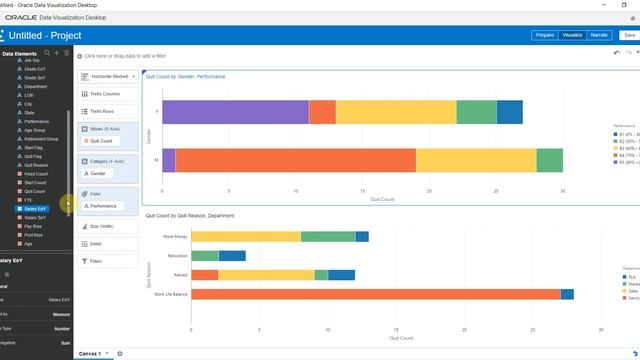Screen dimensions: 640x360
Task: Select the Performance data element
Action: point(36,122)
